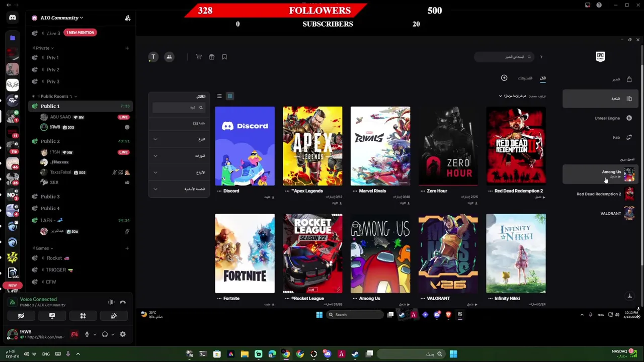Open Epic downloads arrow icon at bottom right
The image size is (644, 362).
tap(629, 296)
